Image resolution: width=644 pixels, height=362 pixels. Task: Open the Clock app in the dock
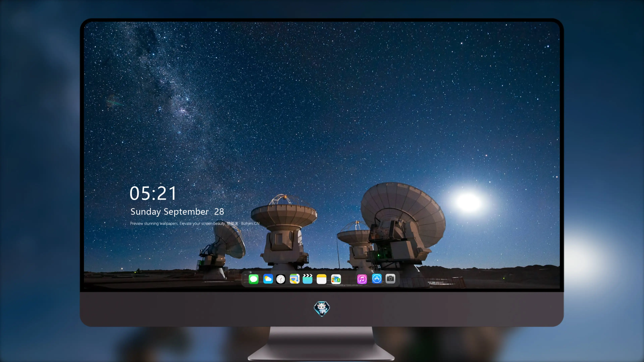tap(281, 279)
